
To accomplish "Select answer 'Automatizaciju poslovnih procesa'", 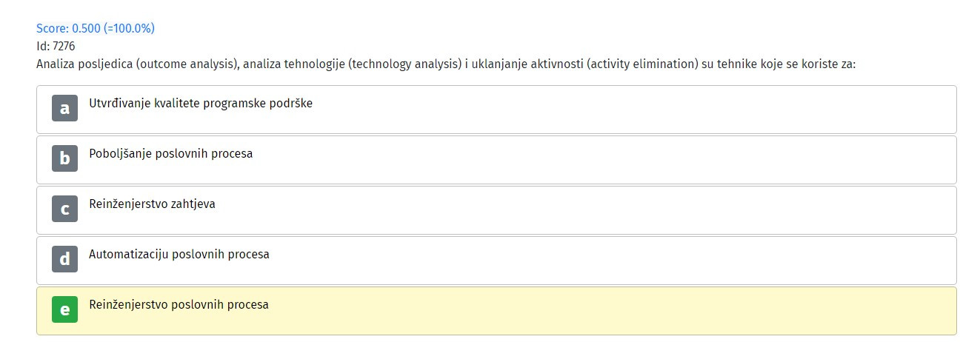I will [x=496, y=261].
